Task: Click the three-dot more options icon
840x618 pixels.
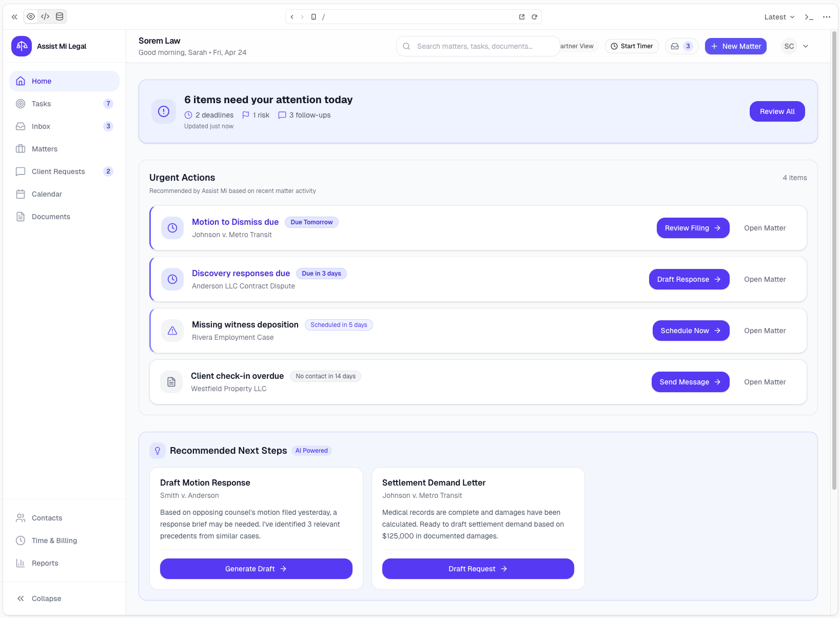Action: [x=826, y=17]
